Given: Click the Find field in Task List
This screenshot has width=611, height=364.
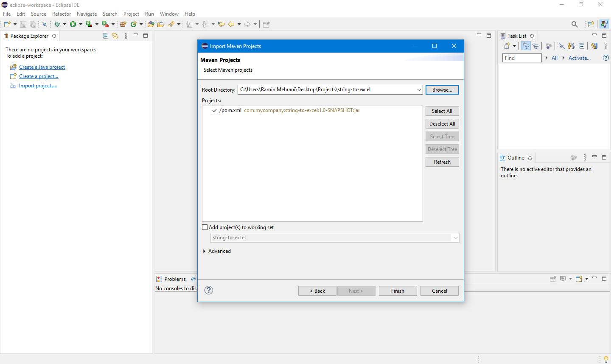Looking at the screenshot, I should pyautogui.click(x=522, y=58).
